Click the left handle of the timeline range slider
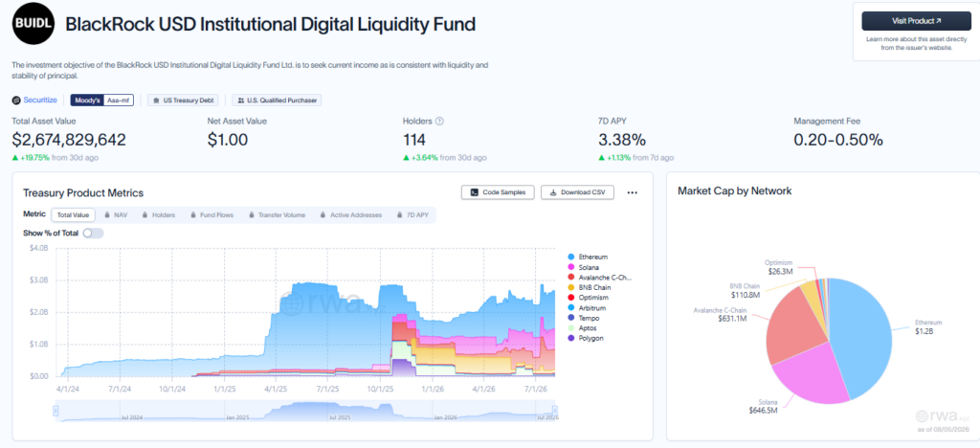This screenshot has width=980, height=448. click(x=56, y=411)
